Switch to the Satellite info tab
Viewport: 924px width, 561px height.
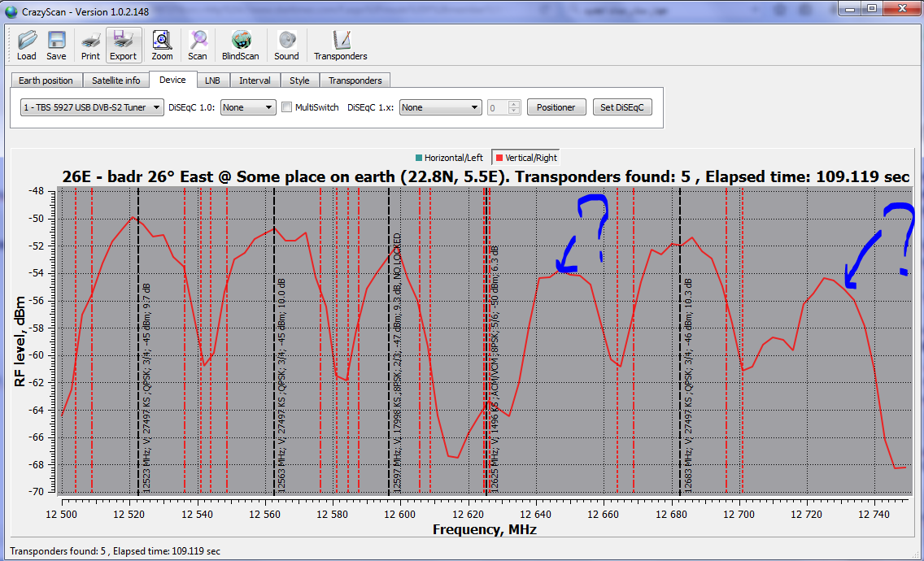115,80
